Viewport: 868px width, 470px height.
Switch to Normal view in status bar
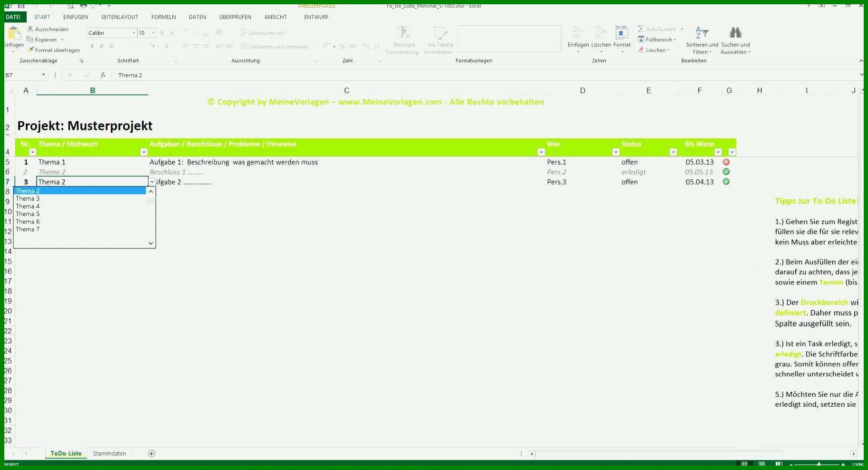pyautogui.click(x=744, y=464)
